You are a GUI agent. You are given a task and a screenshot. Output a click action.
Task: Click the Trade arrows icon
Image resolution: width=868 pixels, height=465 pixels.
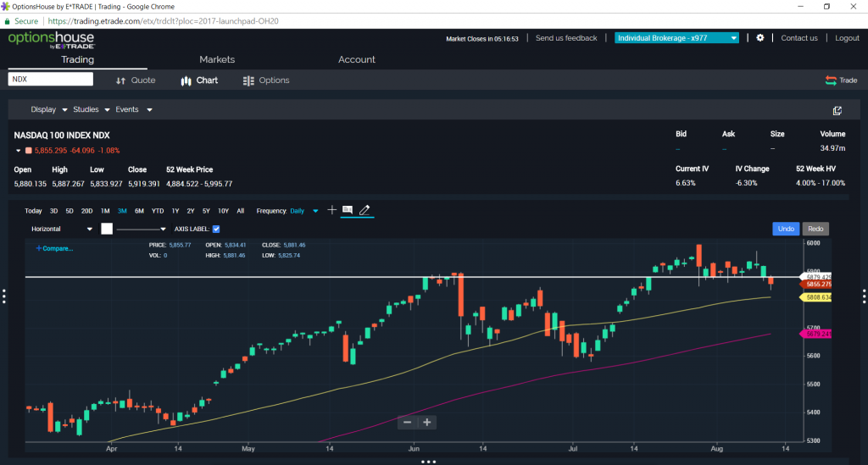(x=831, y=80)
